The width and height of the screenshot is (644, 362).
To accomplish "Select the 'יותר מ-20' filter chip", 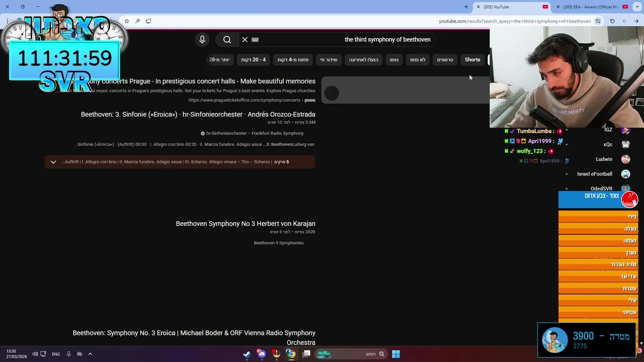I will coord(220,60).
